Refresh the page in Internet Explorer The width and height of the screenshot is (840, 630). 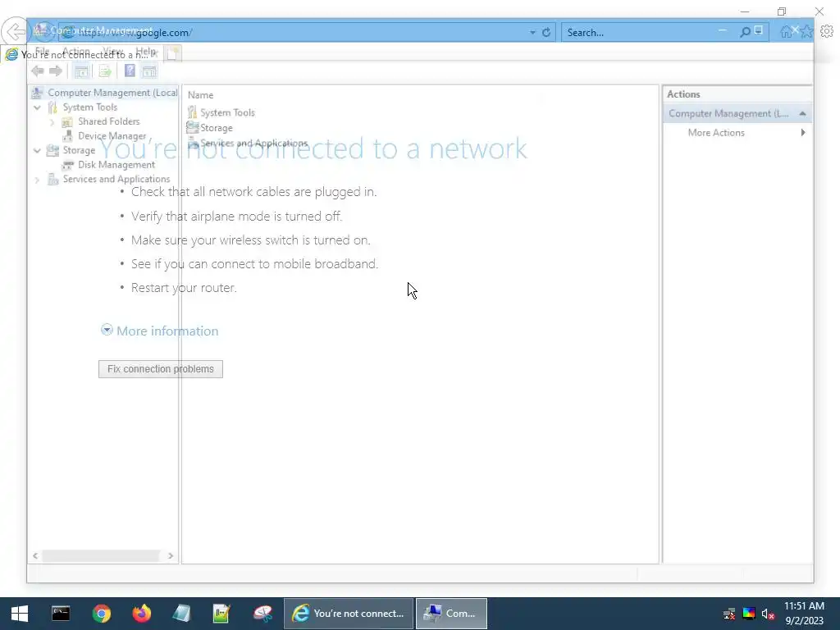(x=546, y=32)
